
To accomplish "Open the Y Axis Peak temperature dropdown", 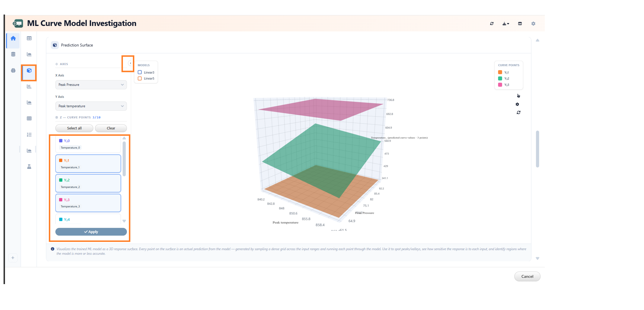I will 91,106.
